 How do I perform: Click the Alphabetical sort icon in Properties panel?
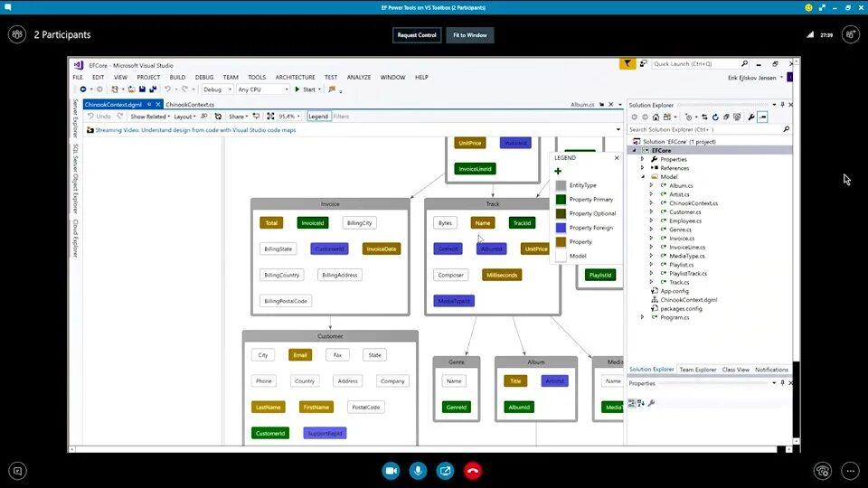[x=641, y=403]
